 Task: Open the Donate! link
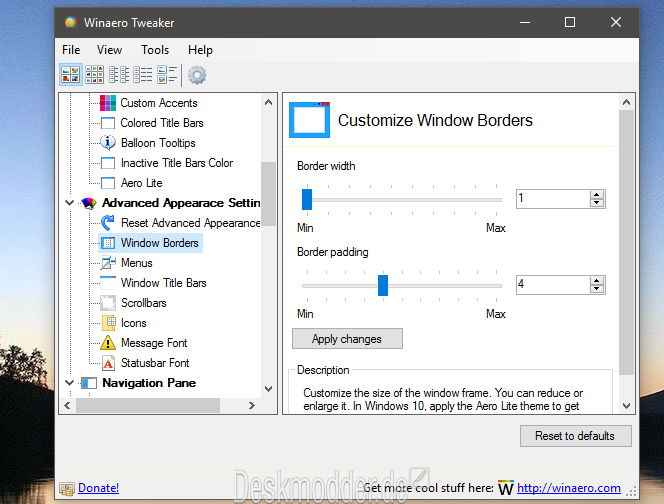tap(98, 488)
